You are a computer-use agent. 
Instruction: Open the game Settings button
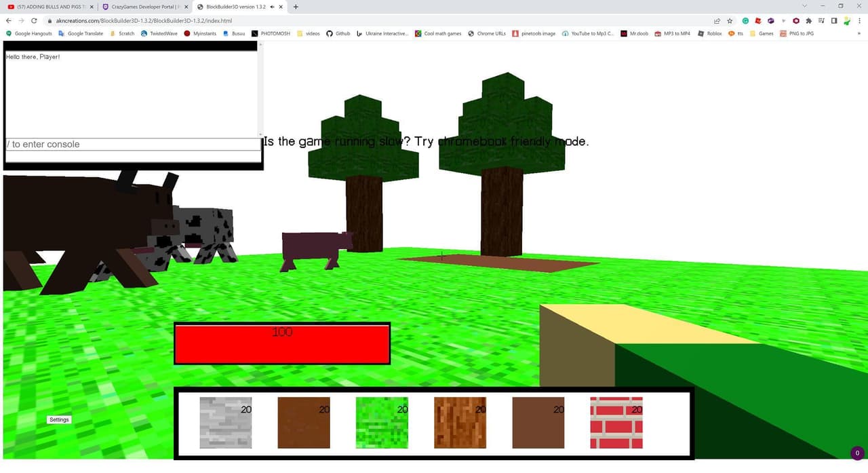coord(59,419)
